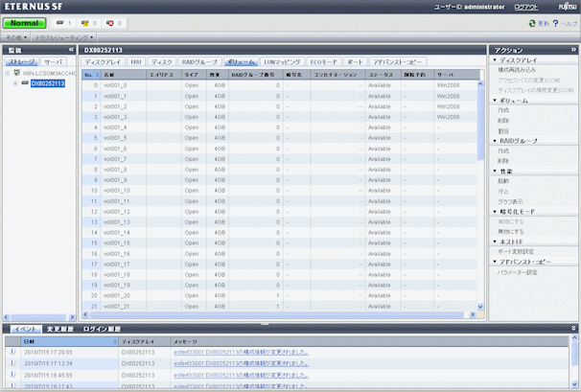Viewport: 581px width, 392px height.
Task: Sort events by 日時 column arrow
Action: click(x=115, y=341)
